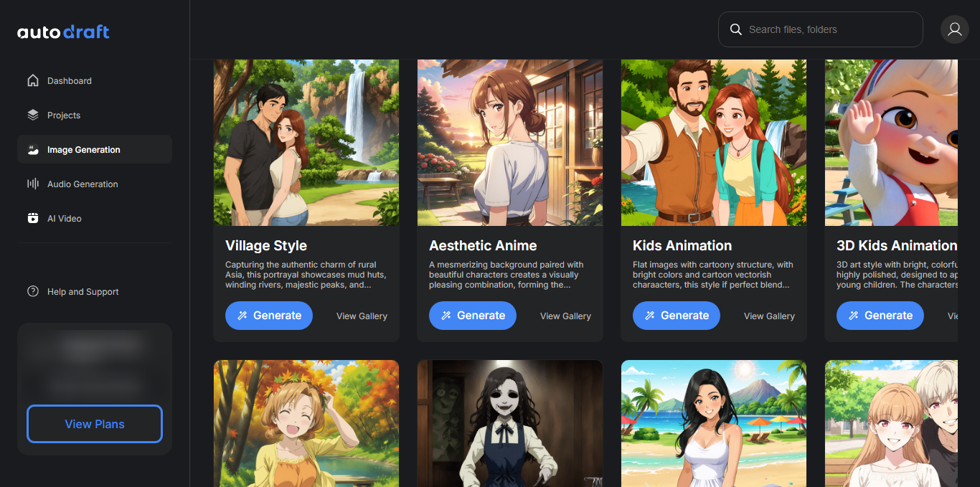Click the 3D Kids Animation title
Screen dimensions: 980x487
pos(897,245)
